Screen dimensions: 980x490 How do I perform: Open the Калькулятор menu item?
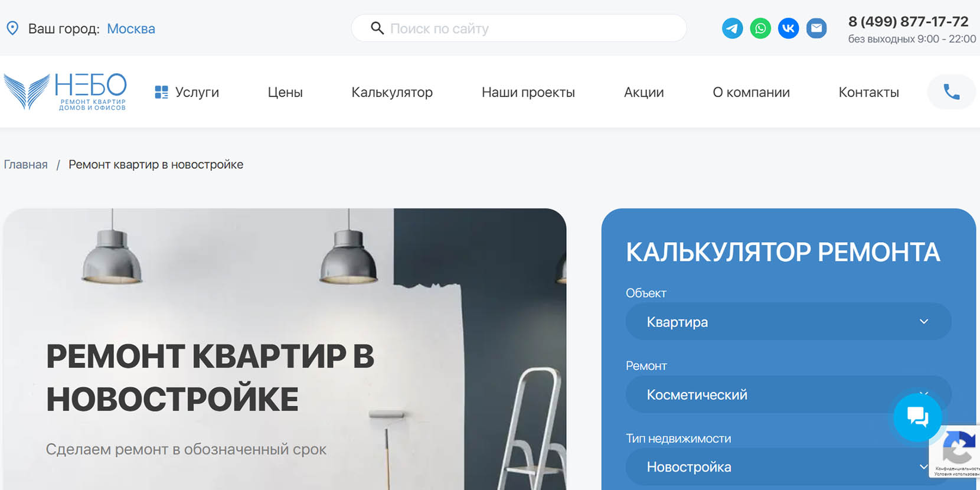pos(392,92)
